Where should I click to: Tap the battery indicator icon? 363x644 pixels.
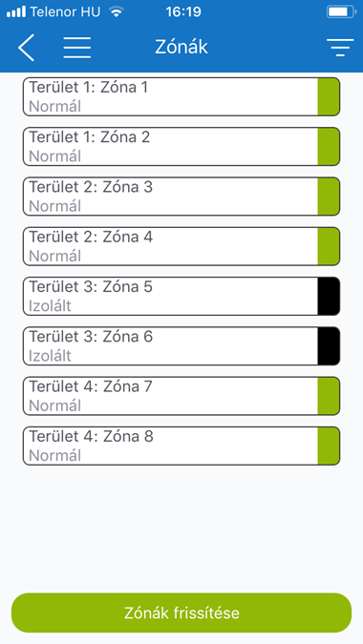(342, 11)
